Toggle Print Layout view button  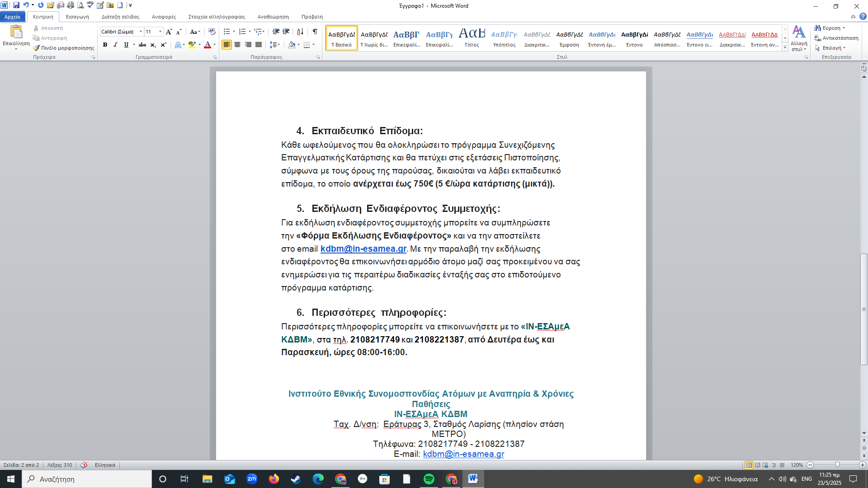pos(749,465)
